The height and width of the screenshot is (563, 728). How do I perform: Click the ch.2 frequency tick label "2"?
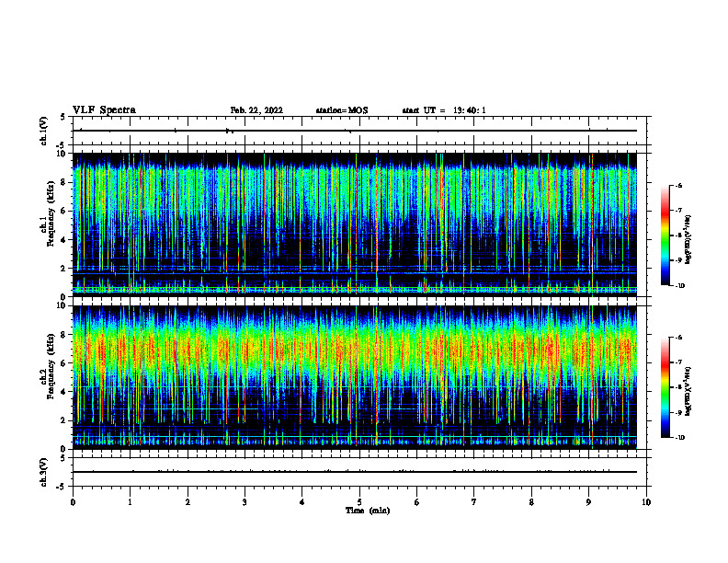[63, 420]
